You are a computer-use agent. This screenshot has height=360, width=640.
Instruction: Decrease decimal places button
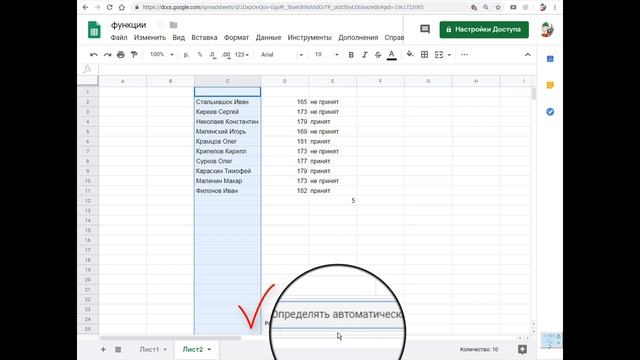coord(213,55)
